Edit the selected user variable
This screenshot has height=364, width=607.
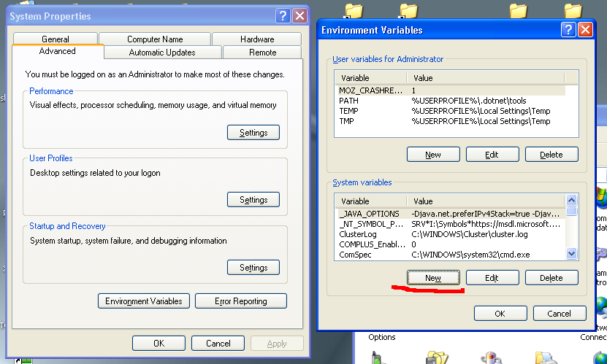492,155
